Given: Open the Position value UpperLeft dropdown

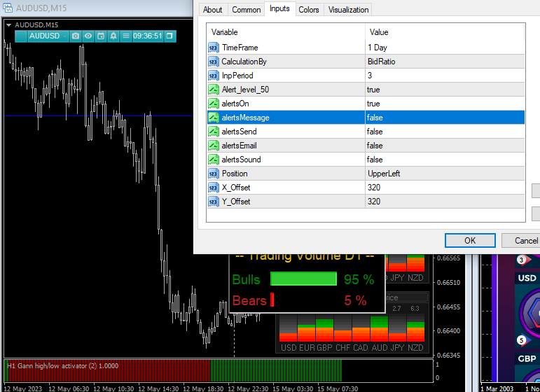Looking at the screenshot, I should tap(445, 174).
